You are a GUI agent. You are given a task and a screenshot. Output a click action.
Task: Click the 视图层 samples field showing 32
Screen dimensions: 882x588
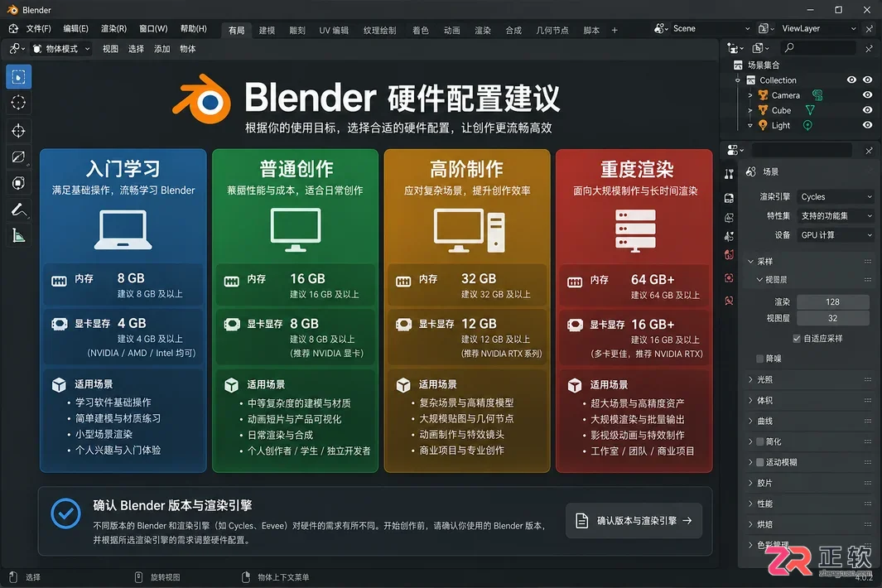coord(833,319)
